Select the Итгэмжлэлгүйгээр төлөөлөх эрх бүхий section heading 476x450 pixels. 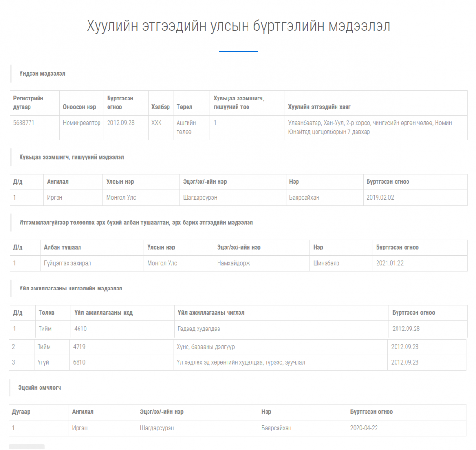[x=136, y=222]
